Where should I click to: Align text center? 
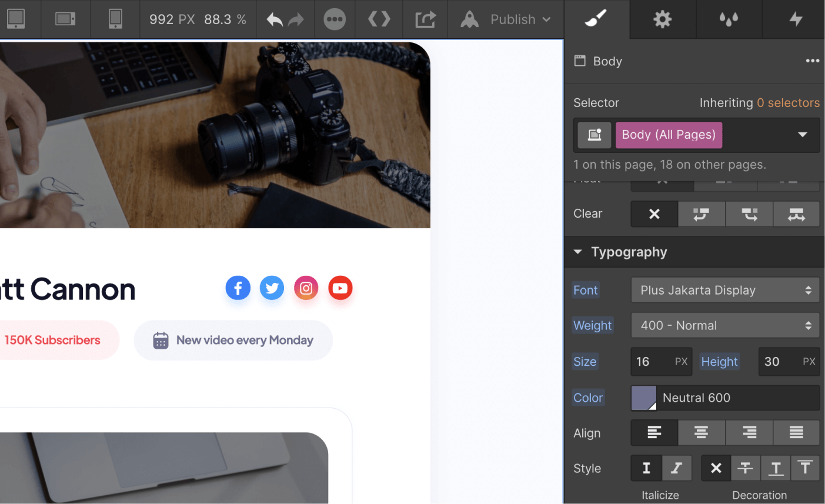tap(702, 433)
